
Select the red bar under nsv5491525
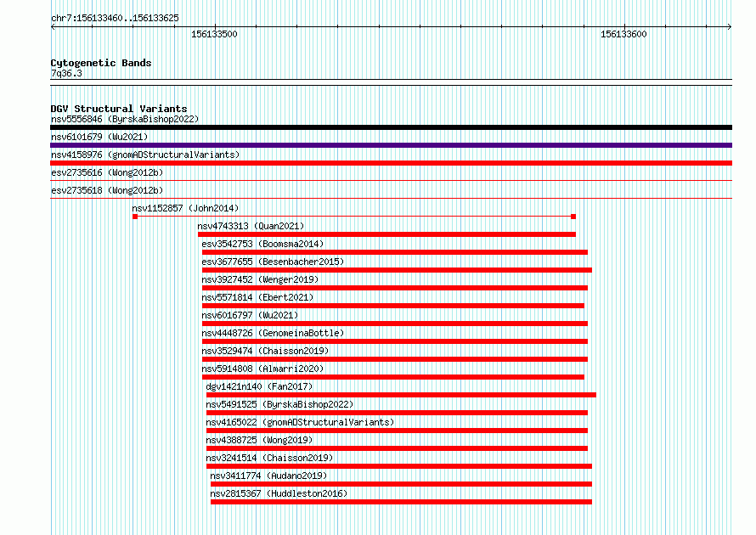(397, 413)
